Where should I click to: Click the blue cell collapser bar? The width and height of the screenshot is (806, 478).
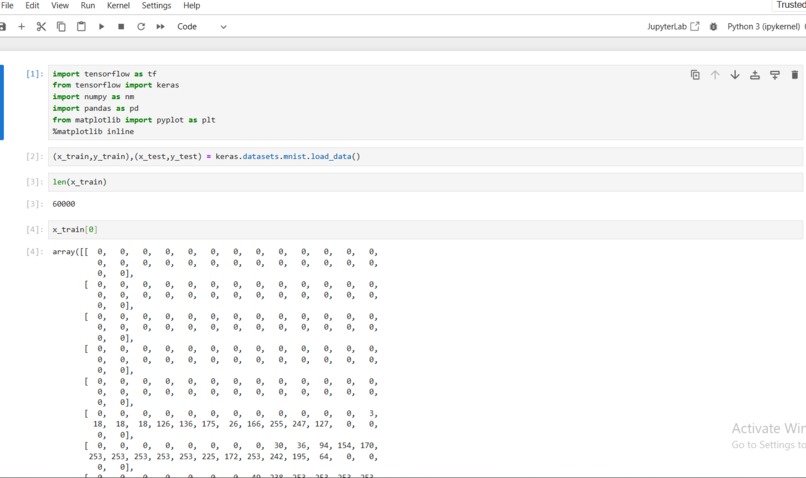(x=2, y=102)
